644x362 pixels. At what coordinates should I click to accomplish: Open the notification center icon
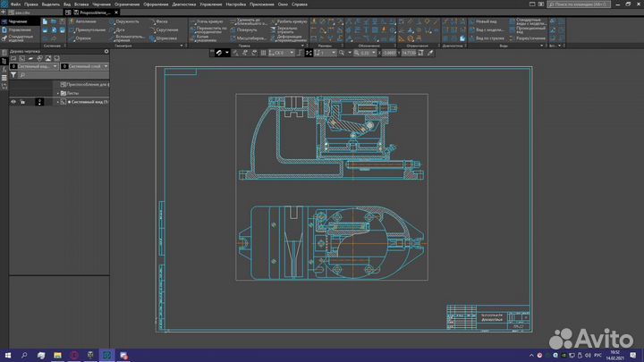(x=633, y=356)
